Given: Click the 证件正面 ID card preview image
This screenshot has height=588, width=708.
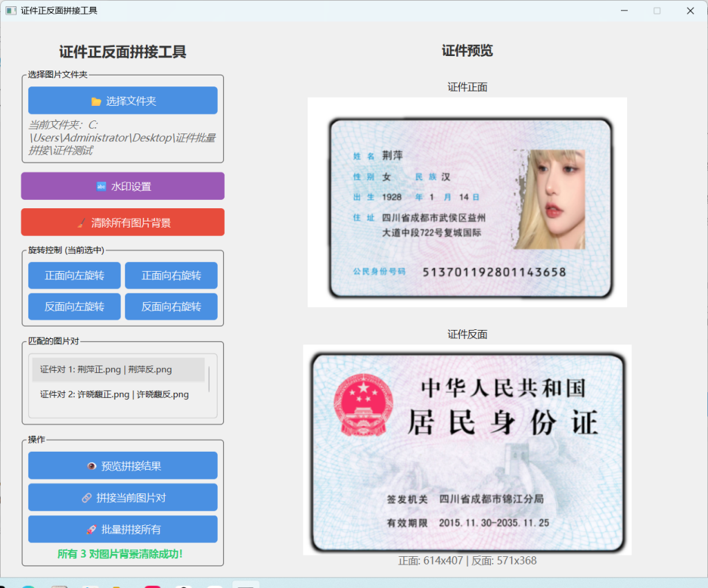Looking at the screenshot, I should click(x=467, y=202).
